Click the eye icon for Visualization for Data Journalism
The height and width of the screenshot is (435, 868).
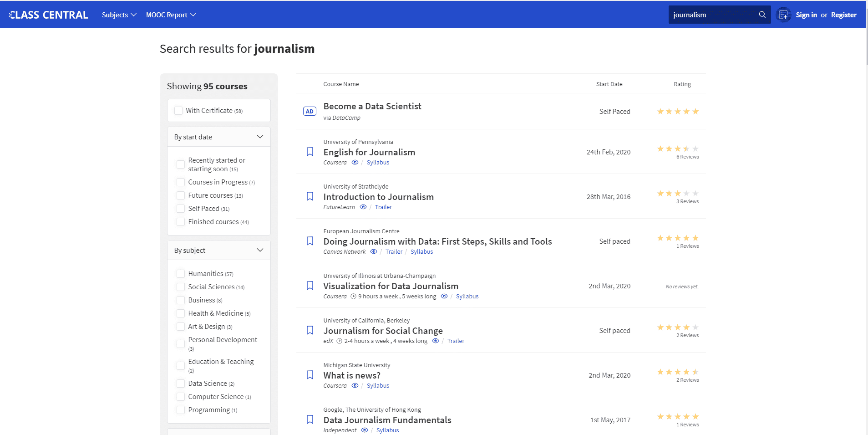(444, 296)
